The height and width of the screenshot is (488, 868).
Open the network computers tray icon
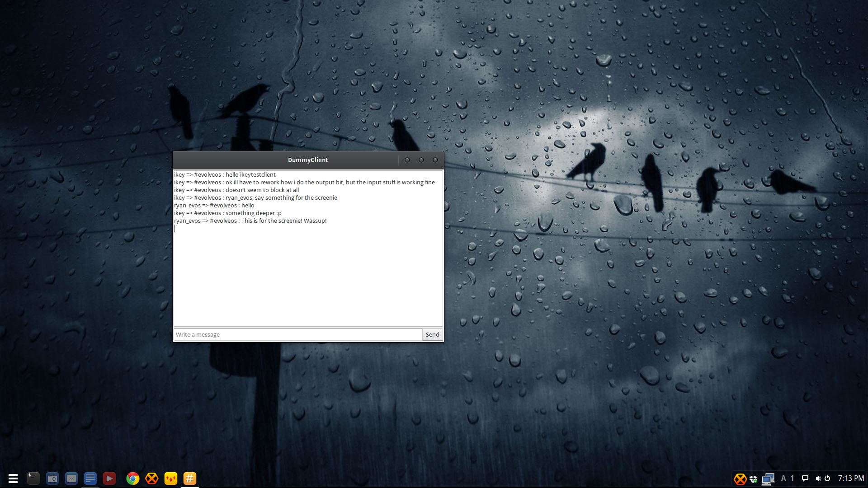click(x=768, y=479)
